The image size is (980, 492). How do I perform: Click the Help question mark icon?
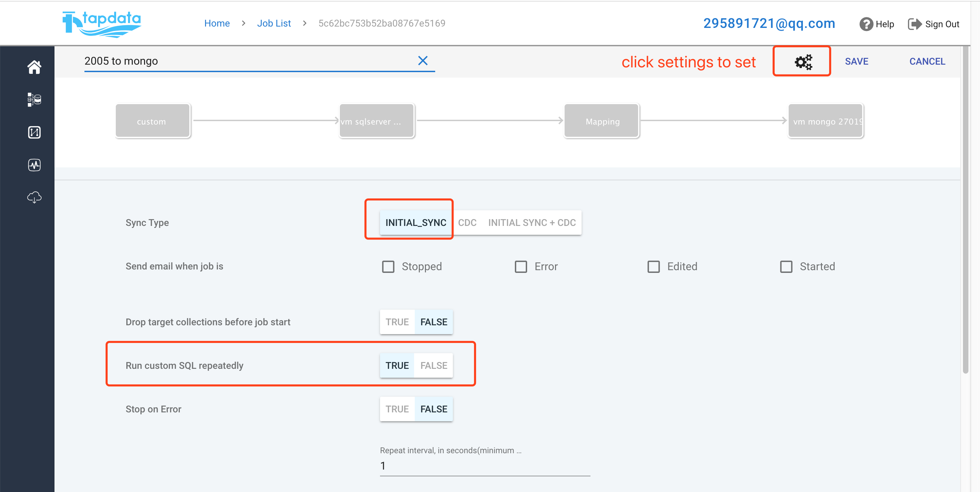[866, 24]
